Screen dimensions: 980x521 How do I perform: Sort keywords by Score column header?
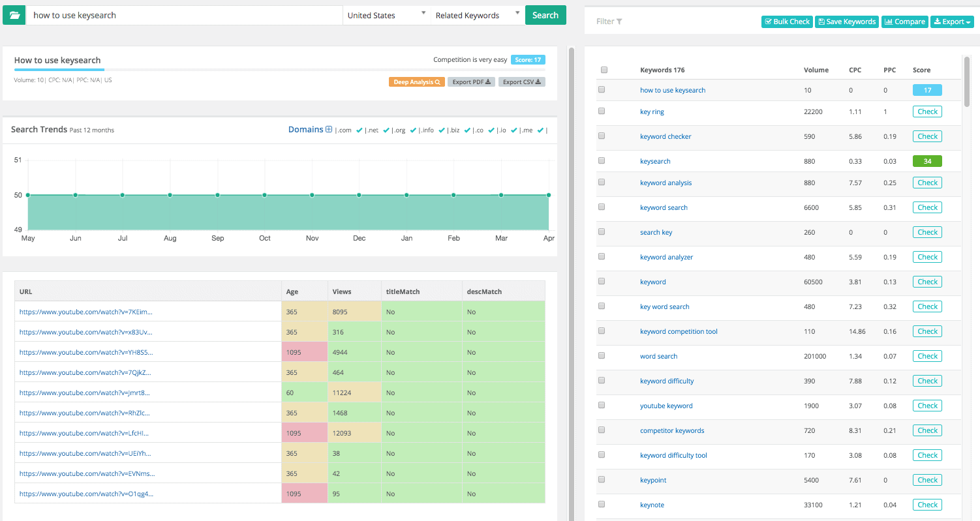tap(921, 70)
